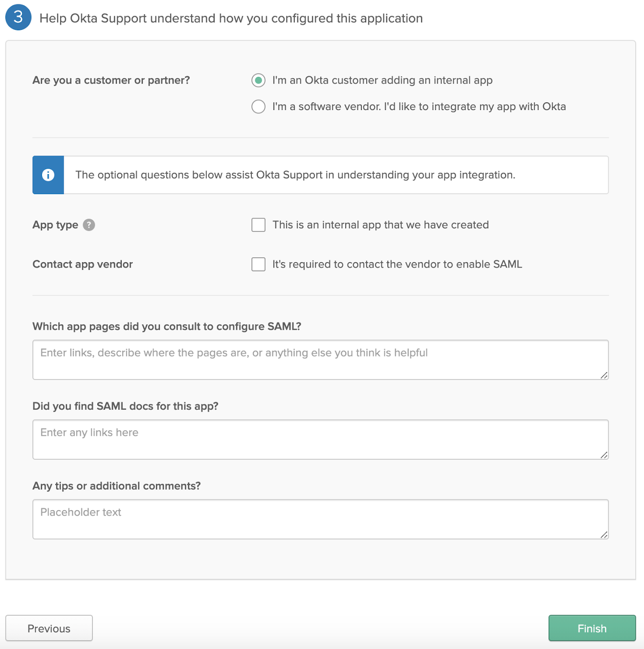Click the "Contact app vendor" label
The width and height of the screenshot is (644, 649).
pyautogui.click(x=83, y=264)
